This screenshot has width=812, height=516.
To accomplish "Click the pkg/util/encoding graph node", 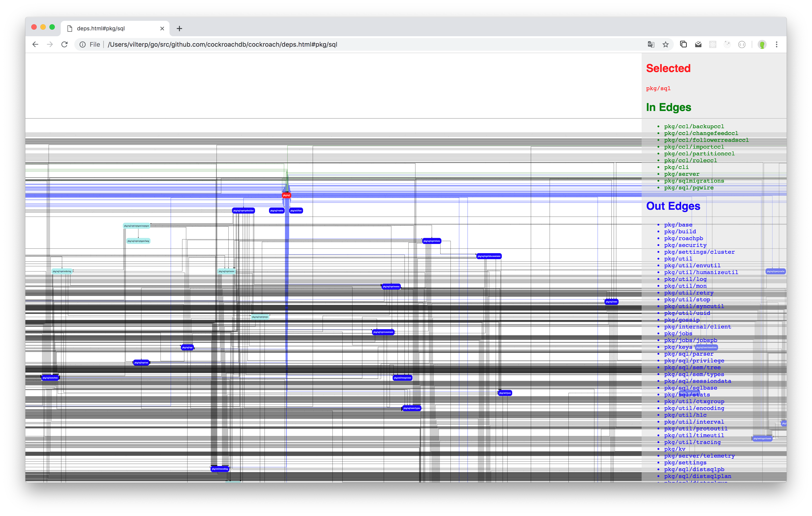I will (220, 469).
